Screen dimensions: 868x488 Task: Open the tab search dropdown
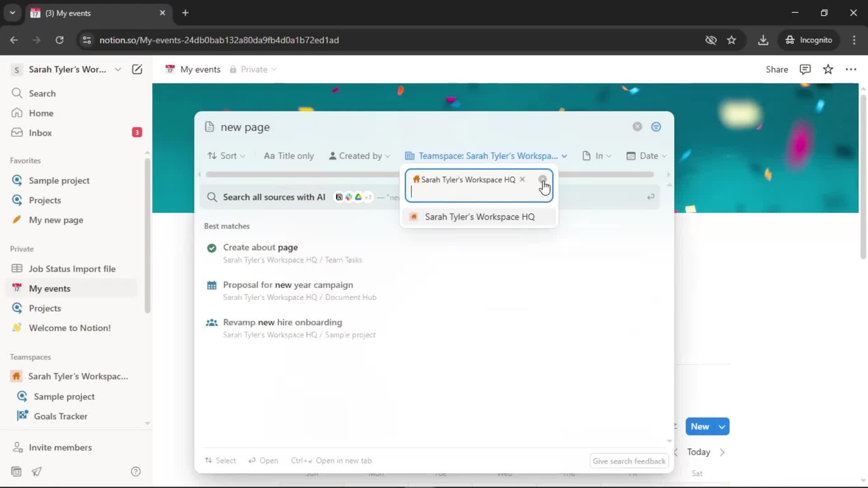click(x=13, y=13)
